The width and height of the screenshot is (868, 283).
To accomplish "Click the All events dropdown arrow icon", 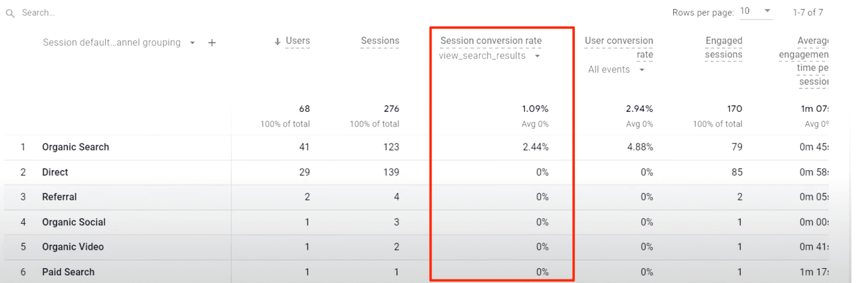I will (642, 69).
